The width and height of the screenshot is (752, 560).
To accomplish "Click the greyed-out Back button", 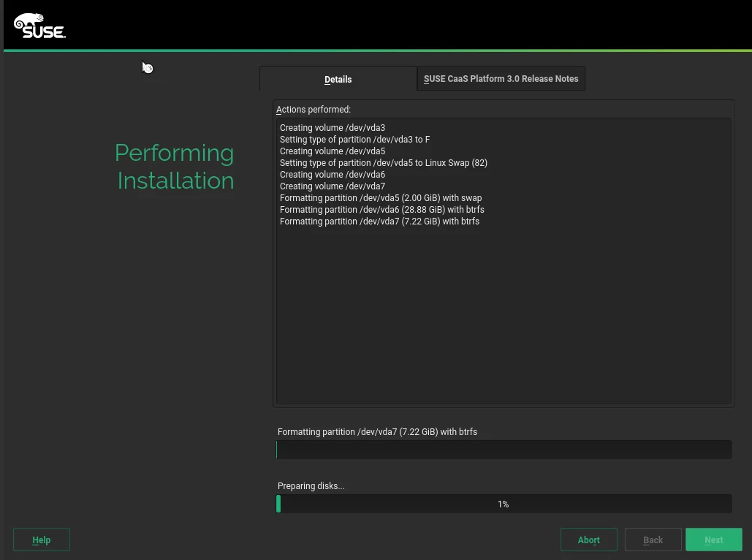I will click(653, 540).
